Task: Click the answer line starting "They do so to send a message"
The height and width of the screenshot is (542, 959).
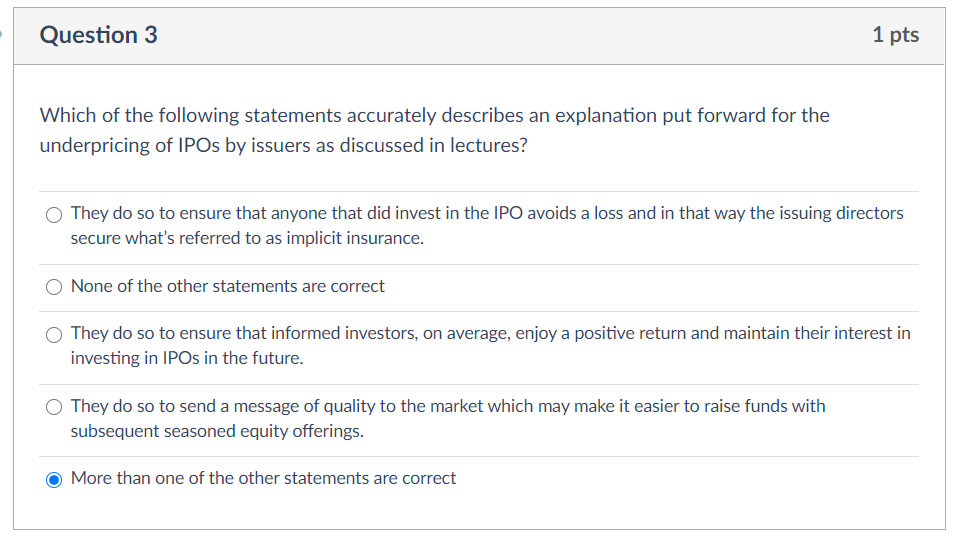Action: 448,406
